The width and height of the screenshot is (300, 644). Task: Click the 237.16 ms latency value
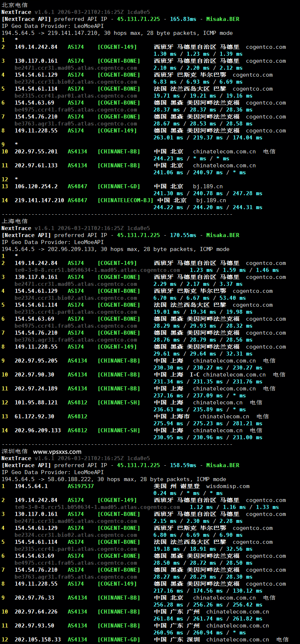pos(168,396)
